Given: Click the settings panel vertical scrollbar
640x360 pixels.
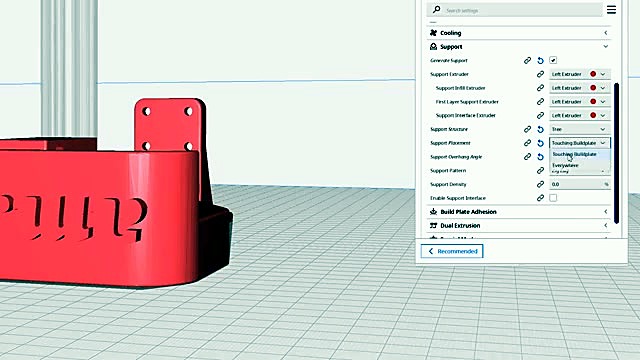Looking at the screenshot, I should click(616, 153).
